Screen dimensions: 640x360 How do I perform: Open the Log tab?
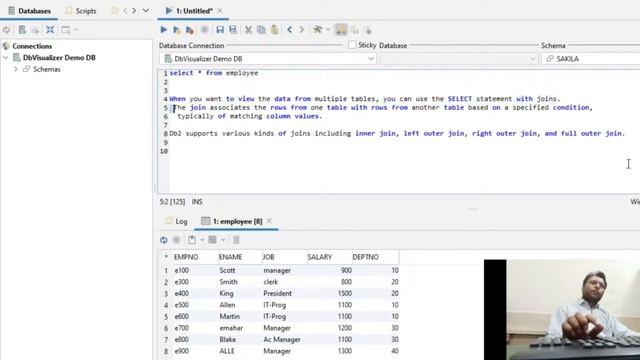point(177,221)
